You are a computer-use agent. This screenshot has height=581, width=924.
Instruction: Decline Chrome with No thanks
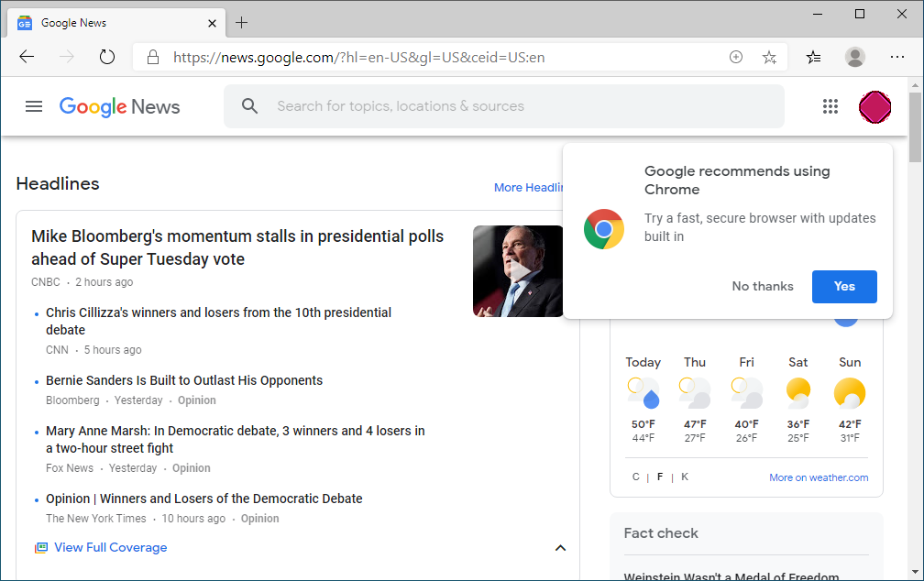pos(763,286)
